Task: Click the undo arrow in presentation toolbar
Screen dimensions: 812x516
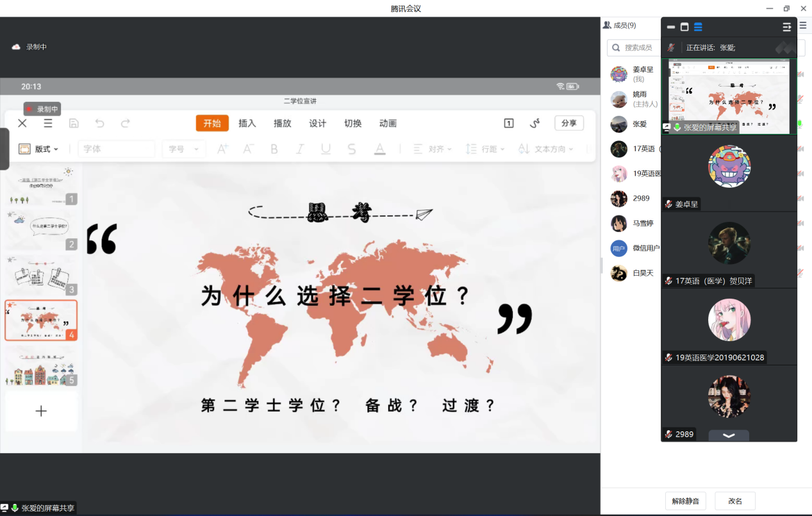Action: coord(99,123)
